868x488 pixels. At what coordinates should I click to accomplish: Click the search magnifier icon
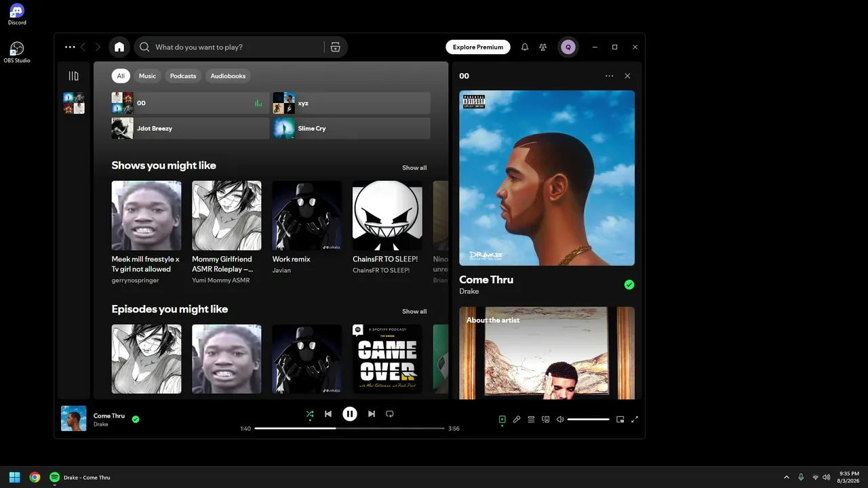144,47
